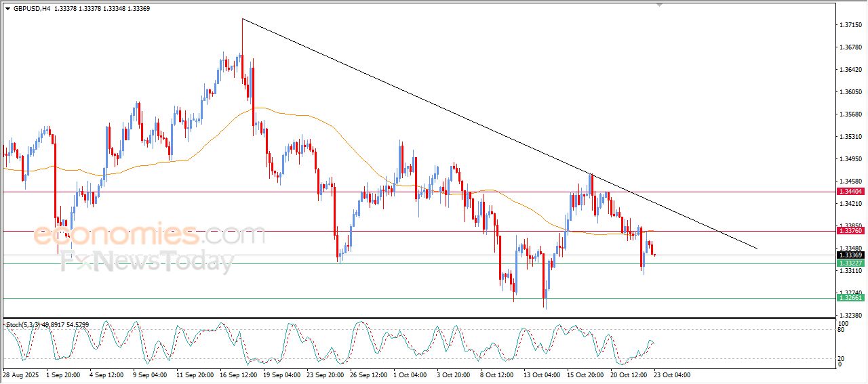Select the green 1.32661 price label

[850, 298]
